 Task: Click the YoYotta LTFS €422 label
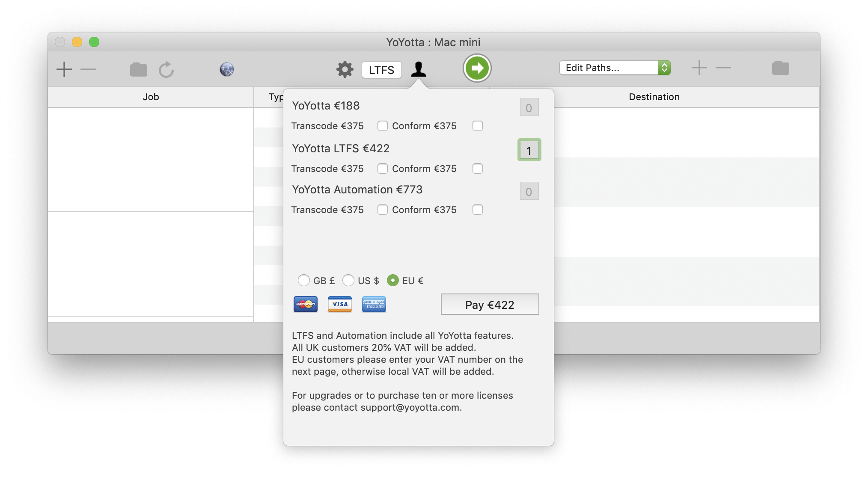(341, 148)
